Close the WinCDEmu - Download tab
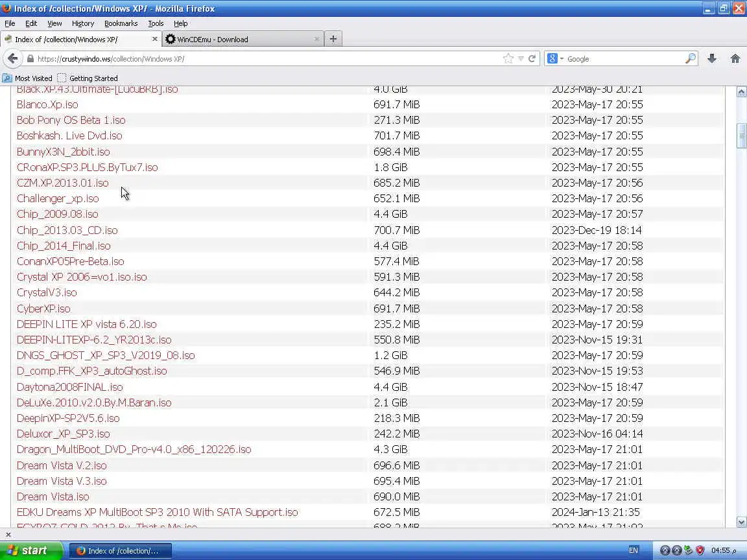 tap(317, 39)
